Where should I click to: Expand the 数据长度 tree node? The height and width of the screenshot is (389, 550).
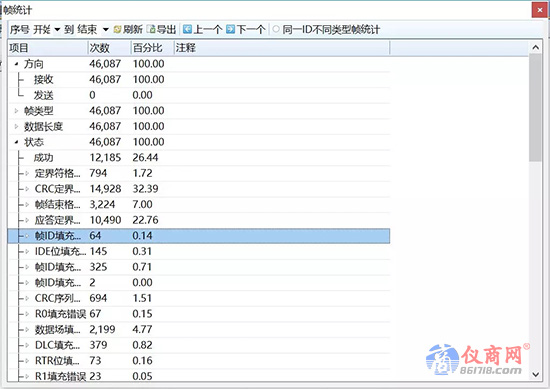(16, 127)
